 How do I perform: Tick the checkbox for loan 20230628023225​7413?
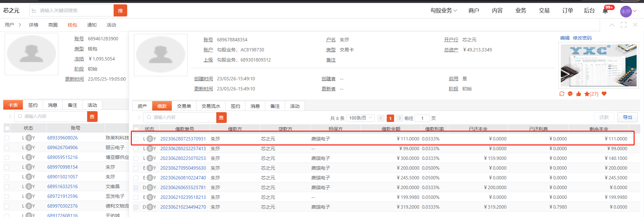pos(136,148)
